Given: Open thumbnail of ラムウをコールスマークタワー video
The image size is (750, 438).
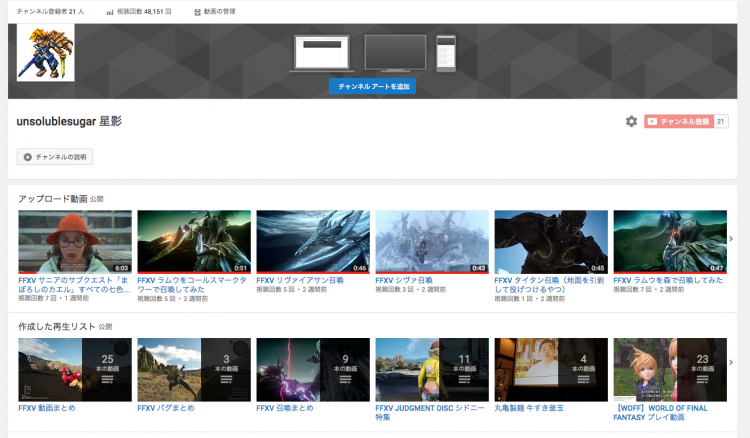Looking at the screenshot, I should (x=194, y=242).
